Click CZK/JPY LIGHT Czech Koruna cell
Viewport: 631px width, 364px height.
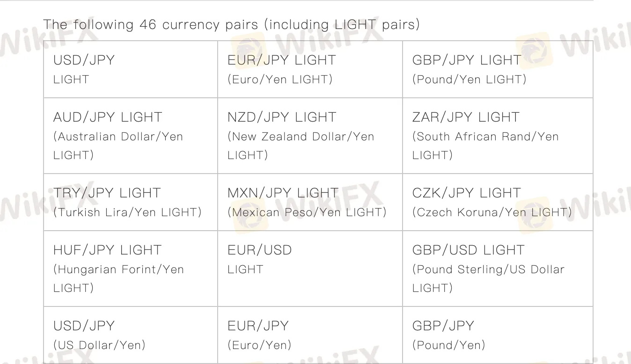coord(498,202)
